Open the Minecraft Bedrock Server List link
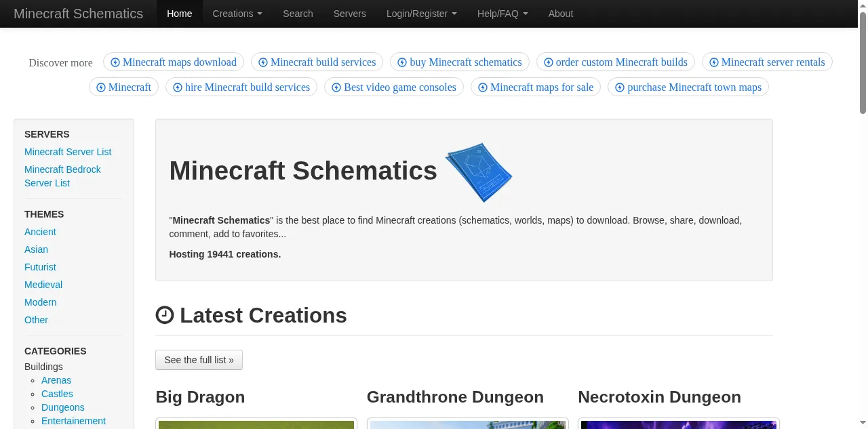The width and height of the screenshot is (868, 429). pyautogui.click(x=62, y=176)
